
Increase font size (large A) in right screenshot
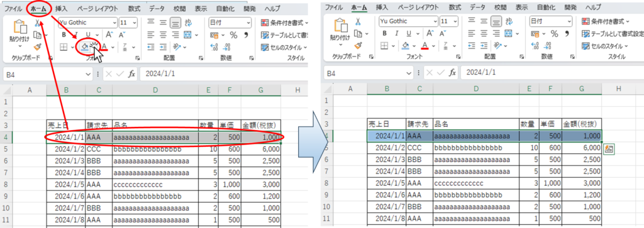tap(430, 34)
